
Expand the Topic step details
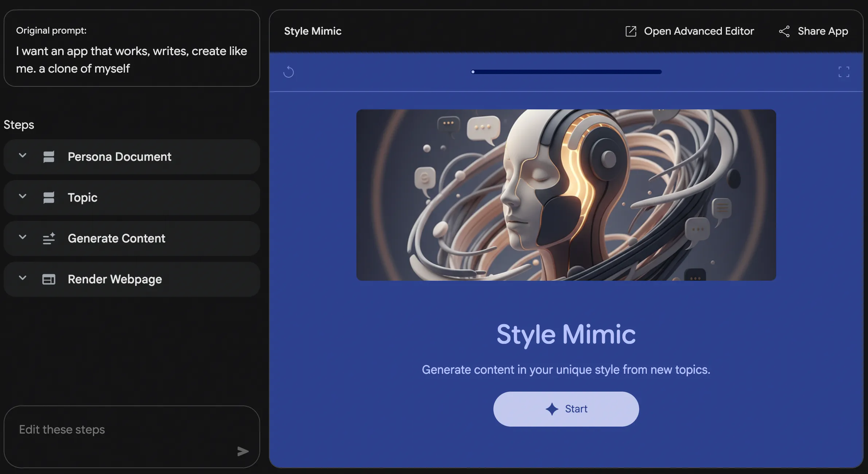click(x=22, y=196)
